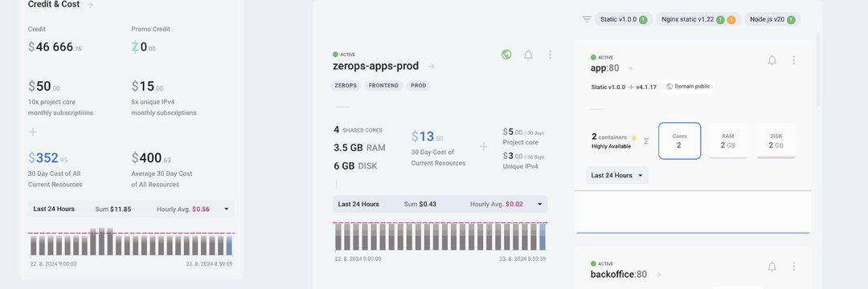Filter by Static v1.0.0 chip
The height and width of the screenshot is (289, 868).
[624, 19]
